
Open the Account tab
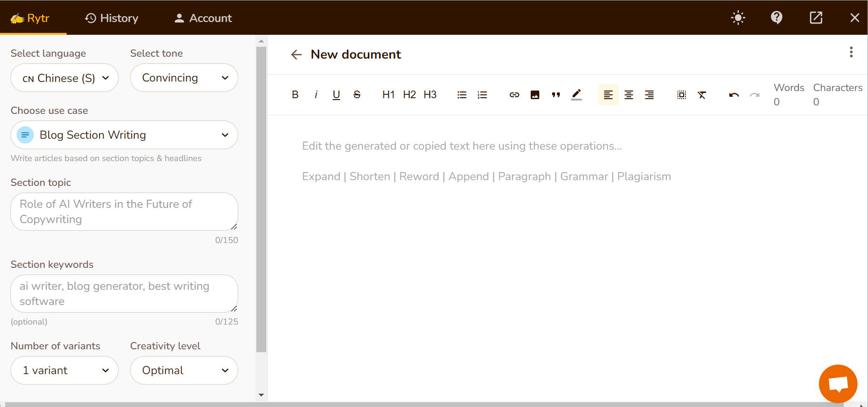tap(203, 18)
